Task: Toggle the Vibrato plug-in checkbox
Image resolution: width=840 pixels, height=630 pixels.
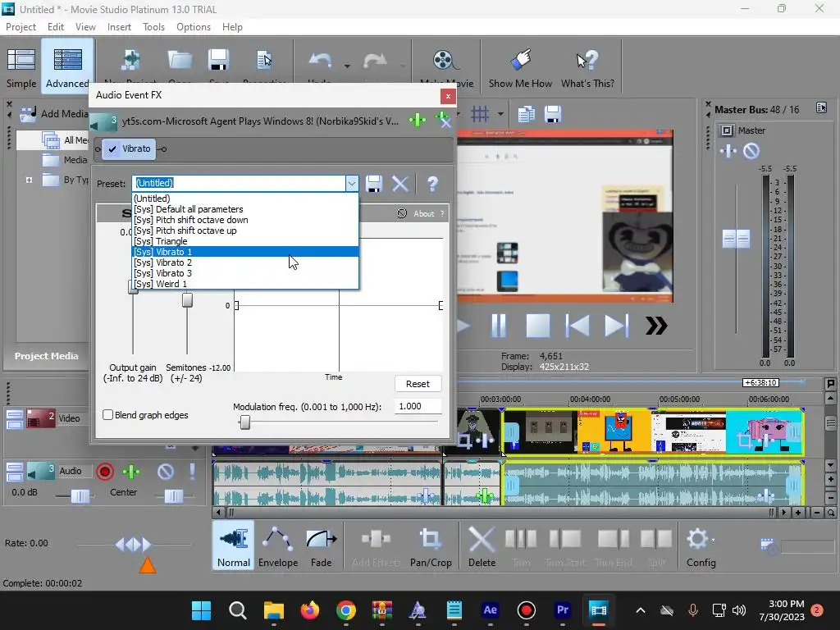Action: click(112, 149)
